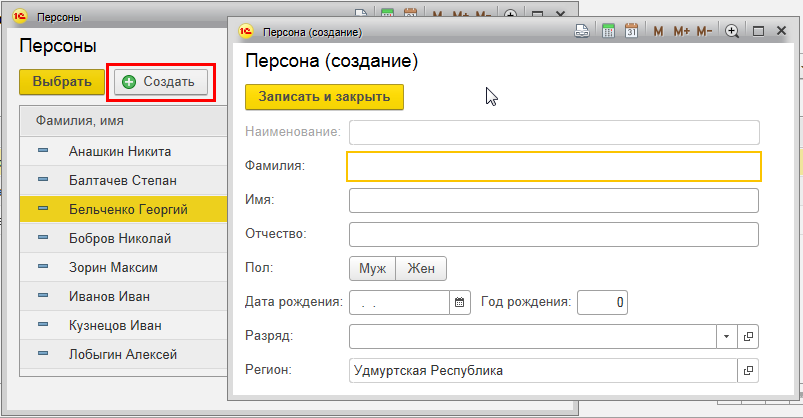Open Разряд selection form icon
Viewport: 803px width, 418px height.
point(748,337)
